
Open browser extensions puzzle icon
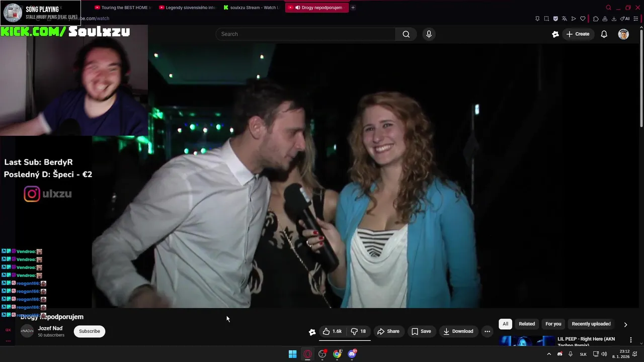point(596,19)
